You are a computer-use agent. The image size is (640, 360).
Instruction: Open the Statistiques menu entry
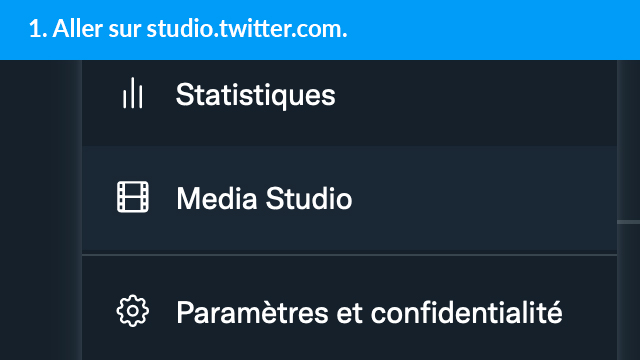pyautogui.click(x=349, y=103)
